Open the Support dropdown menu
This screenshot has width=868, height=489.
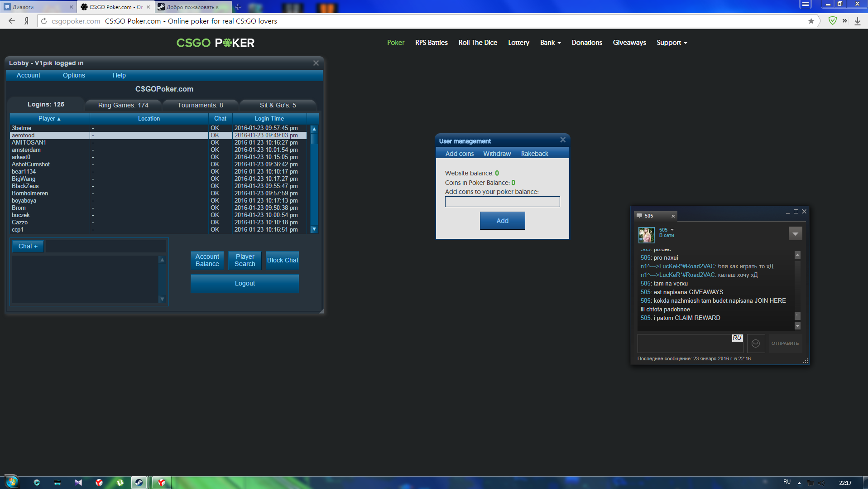pyautogui.click(x=672, y=43)
